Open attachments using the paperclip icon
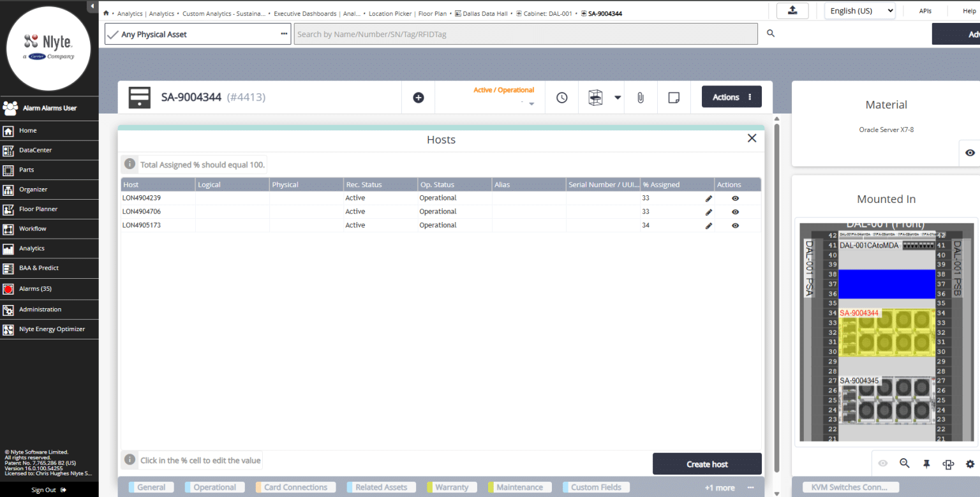 click(640, 97)
